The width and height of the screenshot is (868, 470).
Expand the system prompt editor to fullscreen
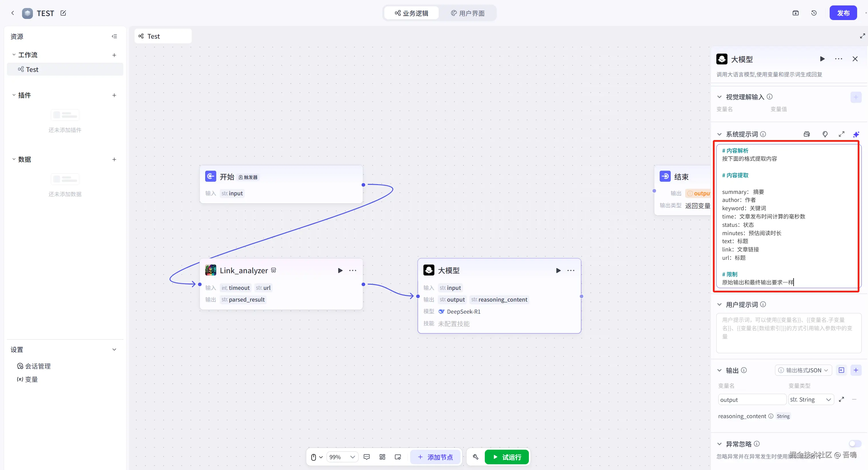tap(841, 134)
